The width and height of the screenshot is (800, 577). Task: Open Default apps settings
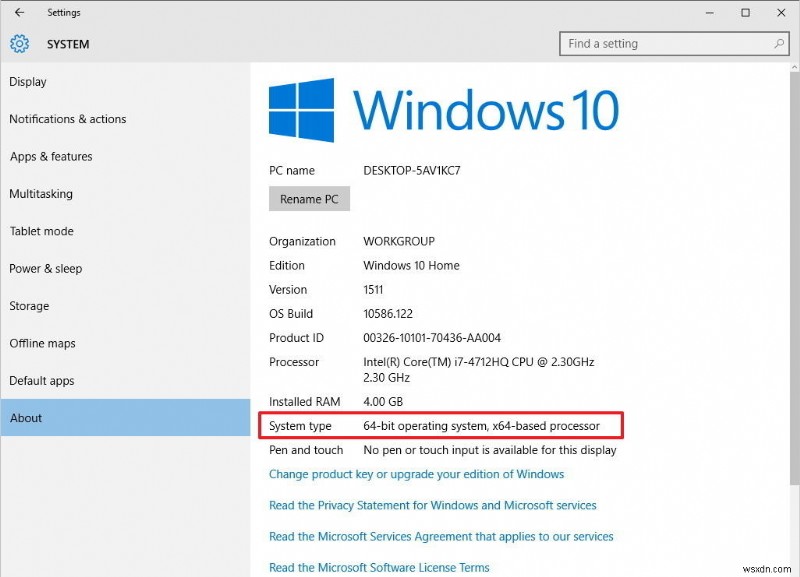(x=41, y=381)
